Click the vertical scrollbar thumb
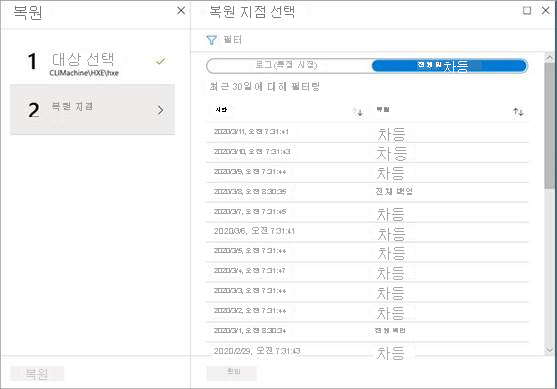Screen dimensions: 557x389 click(x=549, y=125)
